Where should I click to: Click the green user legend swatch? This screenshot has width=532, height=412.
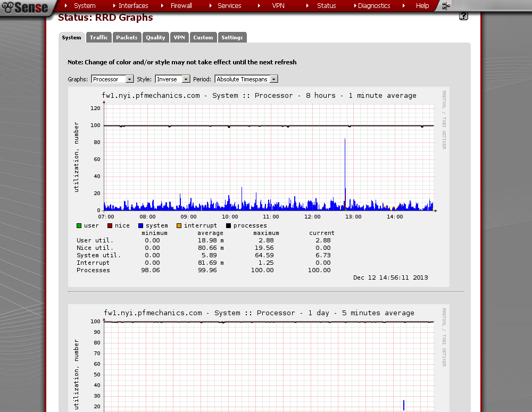pos(79,226)
